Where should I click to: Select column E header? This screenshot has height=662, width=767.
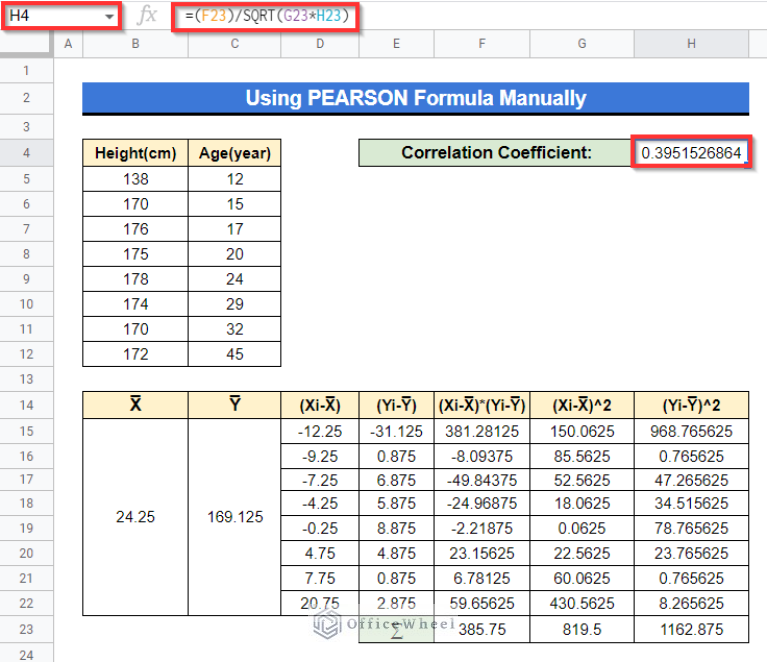(x=396, y=44)
